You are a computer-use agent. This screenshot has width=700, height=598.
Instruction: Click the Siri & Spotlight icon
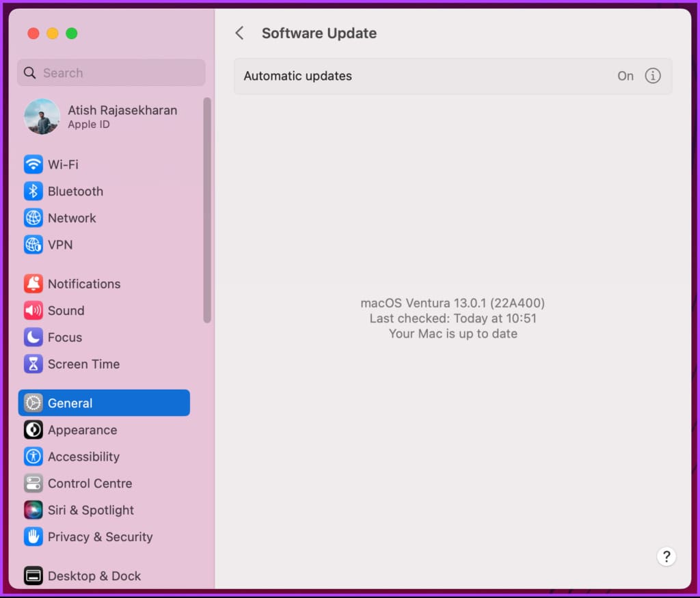click(x=33, y=510)
